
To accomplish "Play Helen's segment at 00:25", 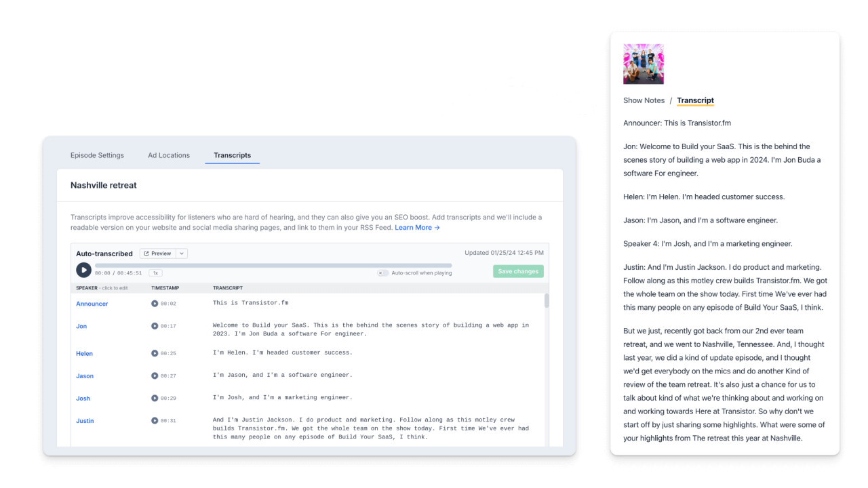I will (x=155, y=353).
